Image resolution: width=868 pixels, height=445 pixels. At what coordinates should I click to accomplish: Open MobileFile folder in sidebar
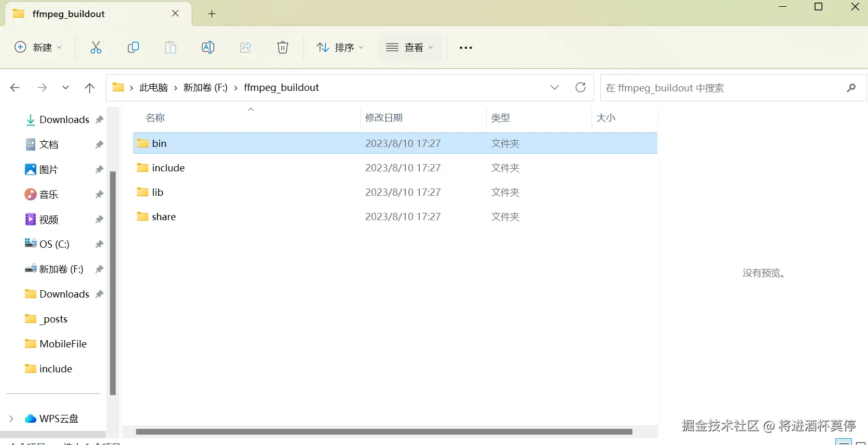tap(63, 344)
